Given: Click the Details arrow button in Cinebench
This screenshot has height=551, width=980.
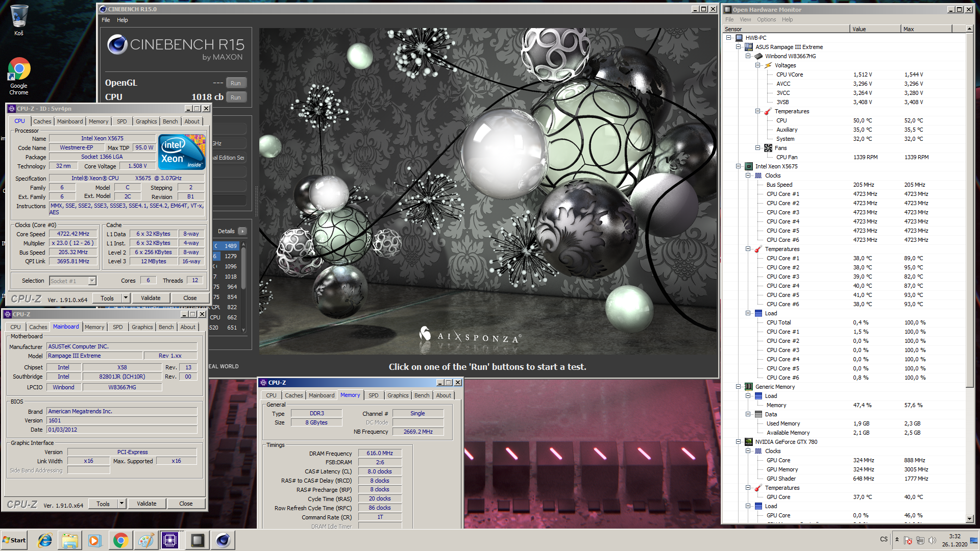Looking at the screenshot, I should pyautogui.click(x=243, y=231).
